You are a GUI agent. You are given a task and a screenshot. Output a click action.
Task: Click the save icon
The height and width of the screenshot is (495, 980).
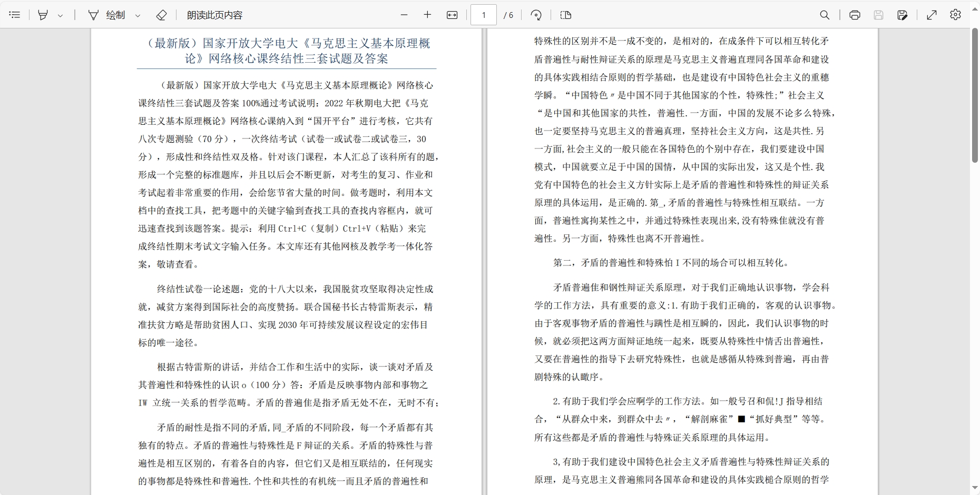[x=878, y=15]
